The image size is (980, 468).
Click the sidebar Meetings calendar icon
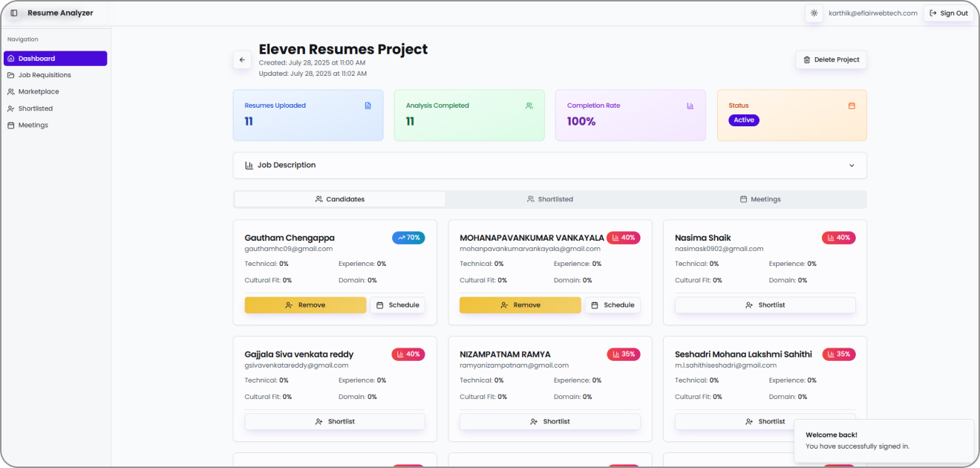click(x=11, y=125)
